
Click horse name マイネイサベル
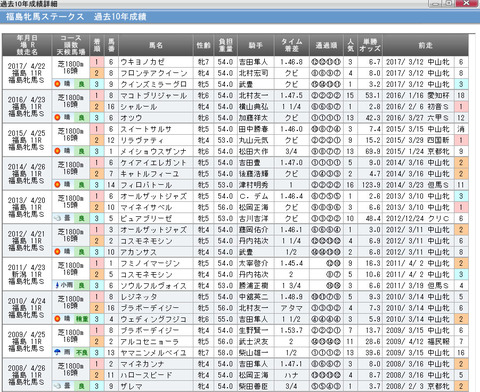pos(146,207)
